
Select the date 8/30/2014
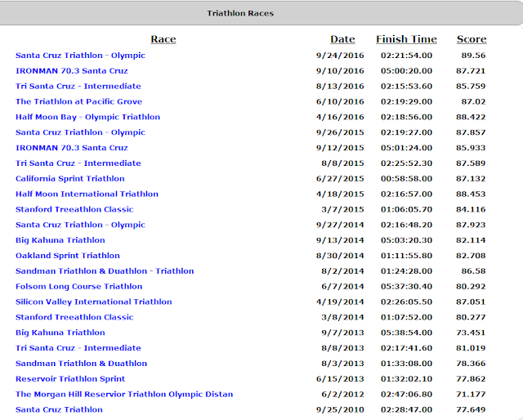(x=340, y=256)
